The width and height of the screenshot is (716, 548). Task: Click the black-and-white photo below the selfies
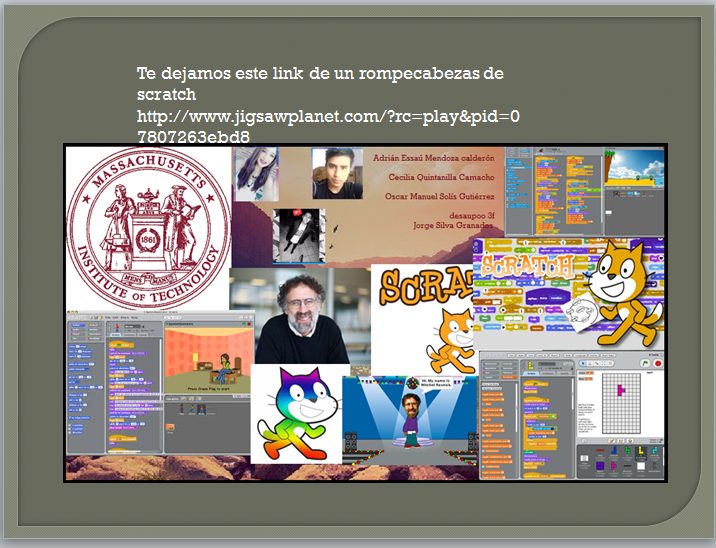[299, 237]
